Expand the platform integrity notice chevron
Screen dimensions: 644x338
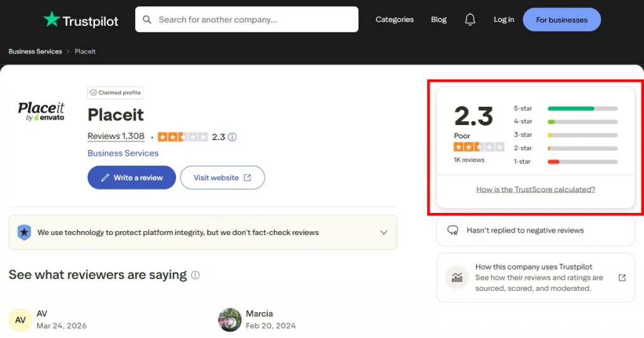coord(384,232)
